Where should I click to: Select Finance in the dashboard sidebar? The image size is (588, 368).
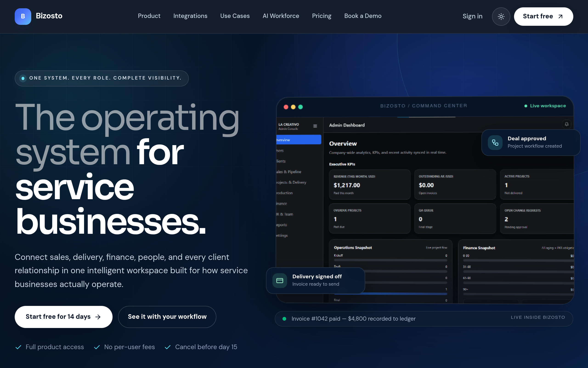(281, 204)
